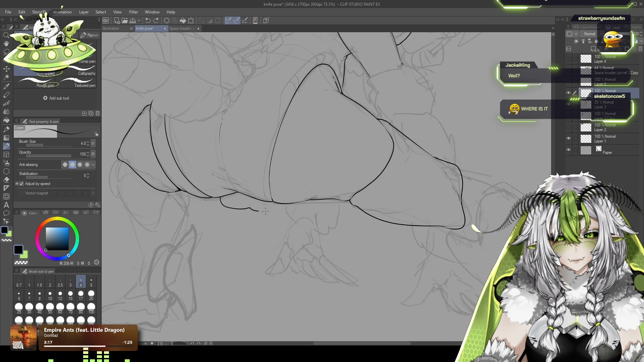Switch to Space Invader document tab
The image size is (644, 362).
(x=181, y=28)
